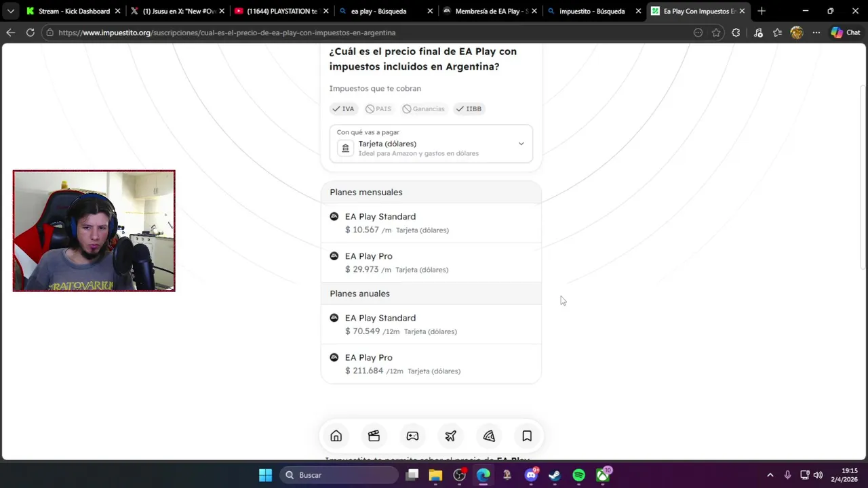
Task: View site information lock icon in address bar
Action: pyautogui.click(x=50, y=33)
